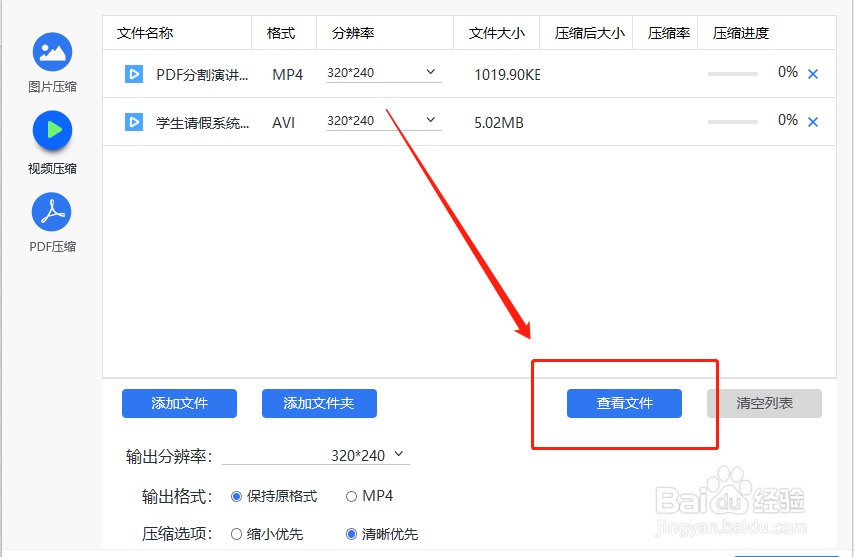The image size is (855, 557).
Task: Click the 添加文件夹 button
Action: coord(319,403)
